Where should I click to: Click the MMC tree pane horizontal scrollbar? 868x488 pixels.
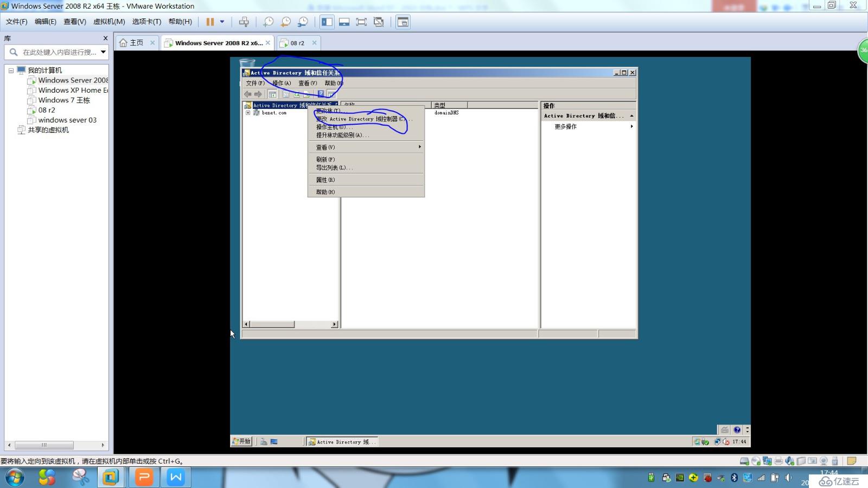(x=291, y=324)
